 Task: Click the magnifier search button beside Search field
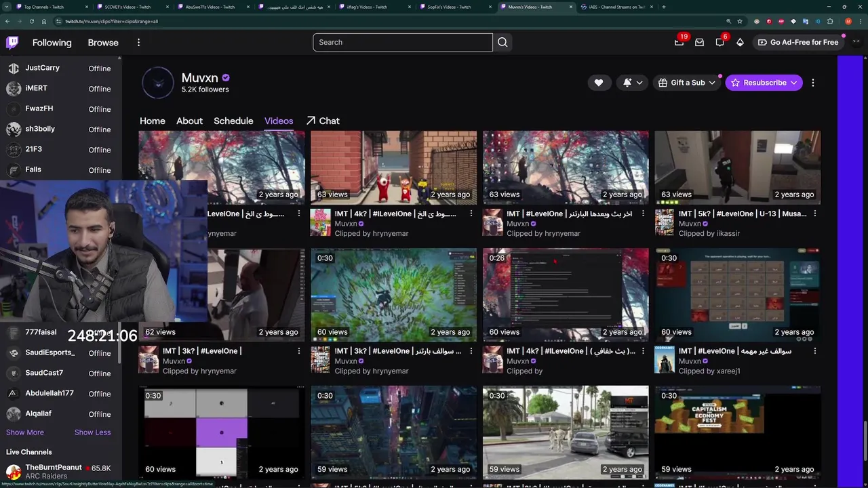[x=502, y=42]
